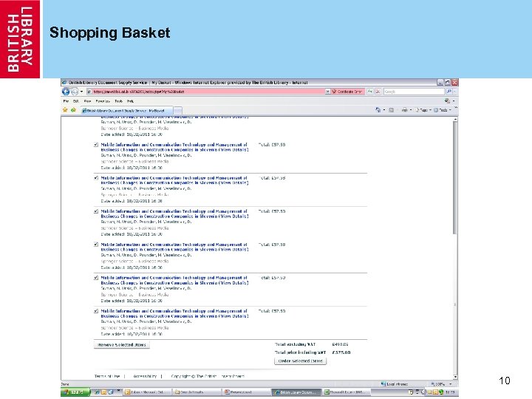Print the page with the printer icon

pyautogui.click(x=404, y=110)
